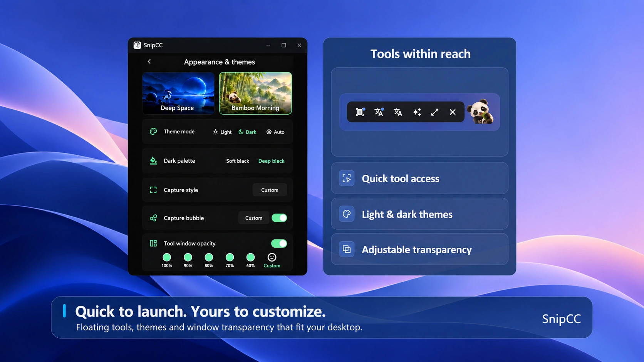Set tool window opacity to 70%

[x=230, y=257]
